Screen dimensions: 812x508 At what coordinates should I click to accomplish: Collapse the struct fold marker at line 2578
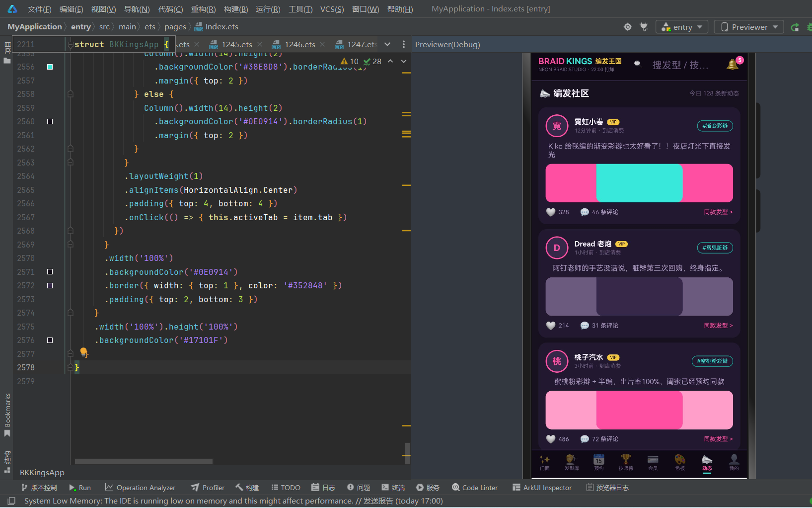71,367
